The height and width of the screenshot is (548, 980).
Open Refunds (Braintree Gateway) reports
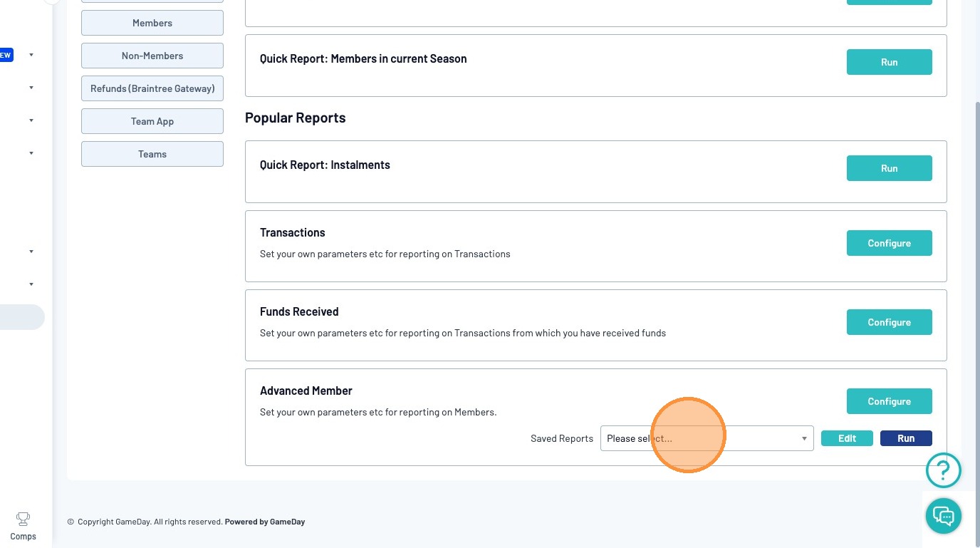point(152,88)
